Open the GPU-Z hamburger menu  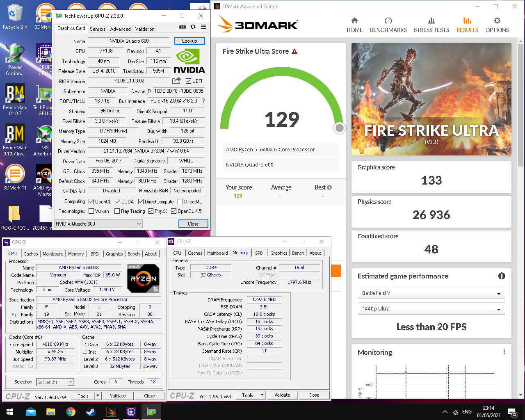point(203,27)
